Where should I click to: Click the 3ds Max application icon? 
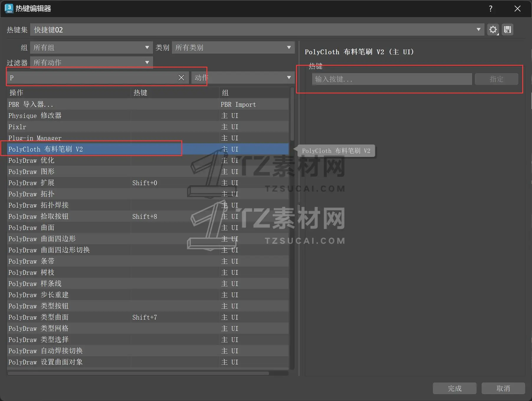coord(9,9)
